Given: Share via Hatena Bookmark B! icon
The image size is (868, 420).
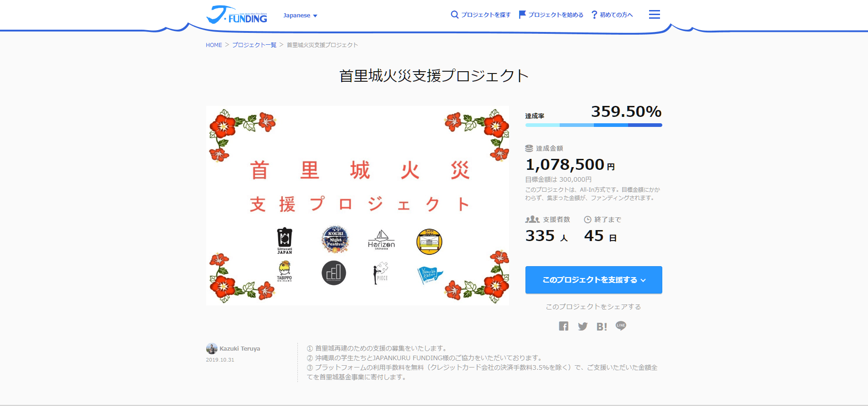Looking at the screenshot, I should click(602, 326).
